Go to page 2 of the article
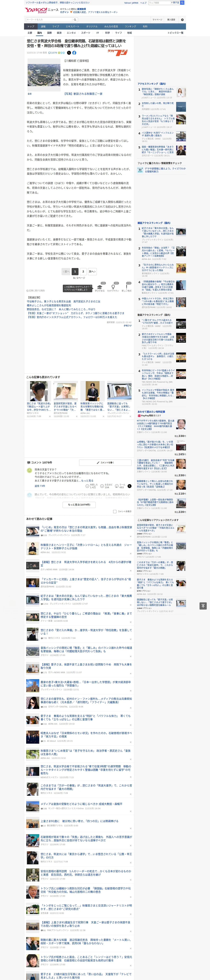210x980 pixels. [x=83, y=272]
